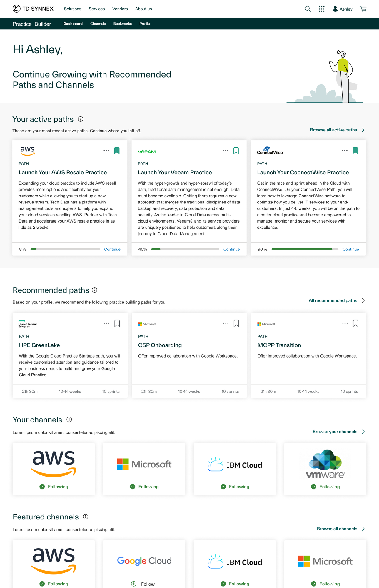Switch to the Bookmarks tab
Viewport: 379px width, 588px height.
pyautogui.click(x=123, y=24)
